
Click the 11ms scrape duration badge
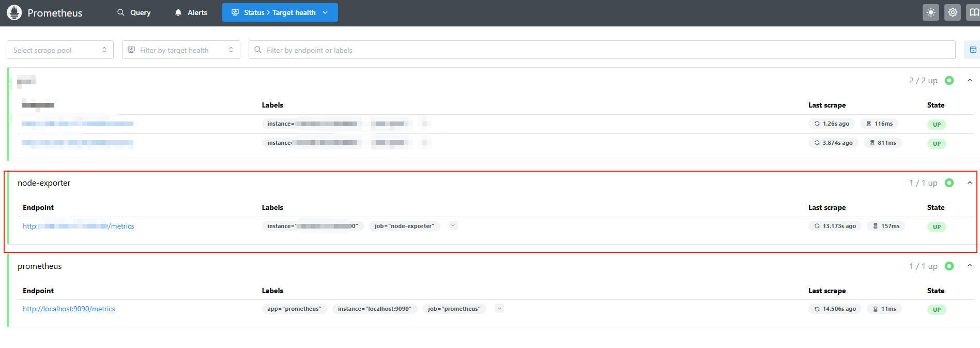pos(884,309)
